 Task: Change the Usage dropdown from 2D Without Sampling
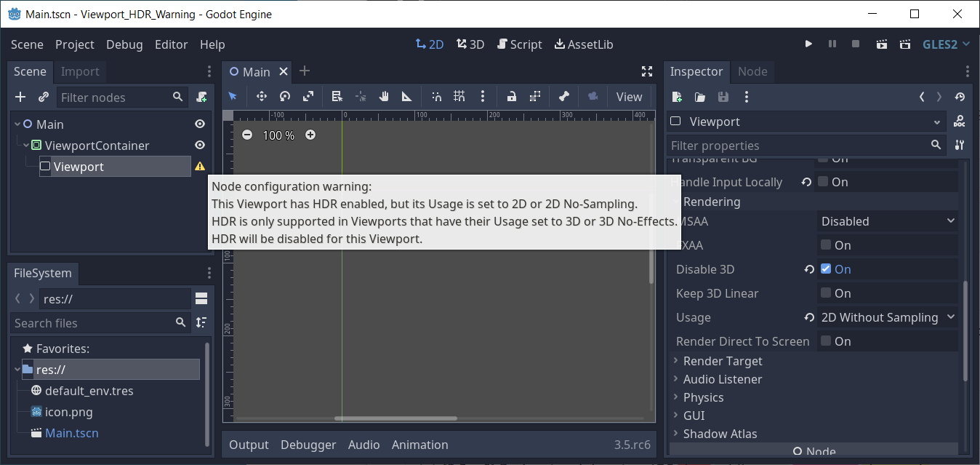[x=887, y=317]
